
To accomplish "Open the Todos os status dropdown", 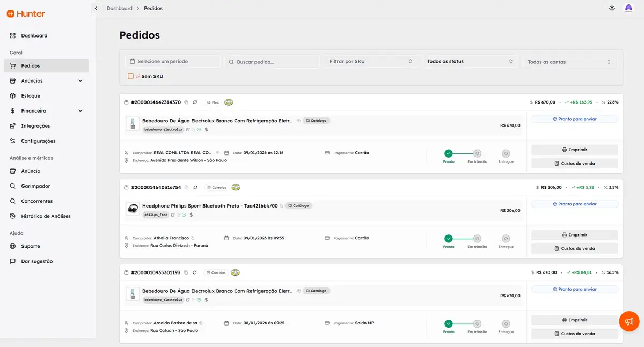I will point(470,61).
